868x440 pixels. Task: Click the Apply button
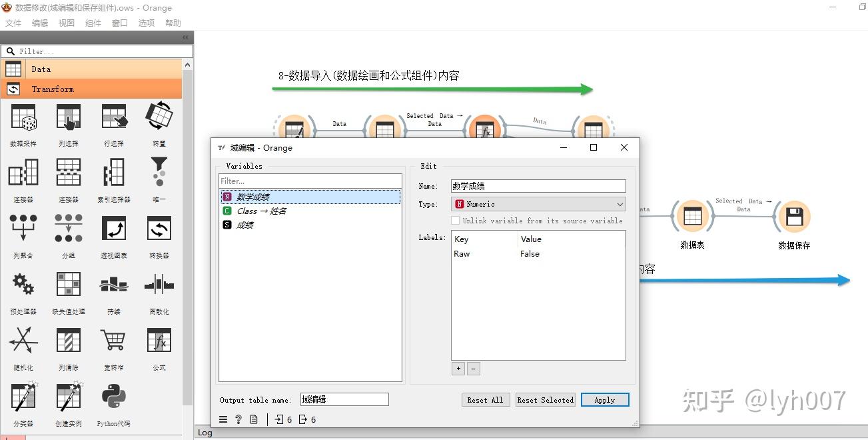coord(604,399)
